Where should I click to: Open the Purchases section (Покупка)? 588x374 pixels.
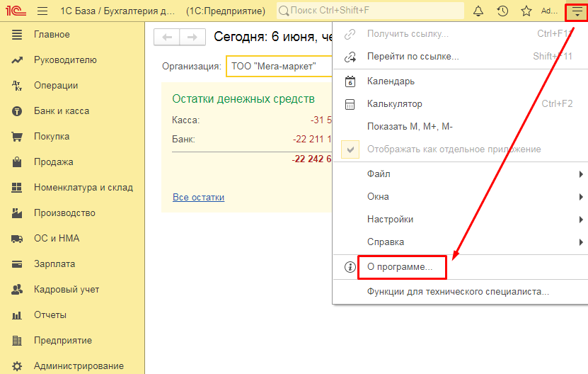tap(51, 137)
